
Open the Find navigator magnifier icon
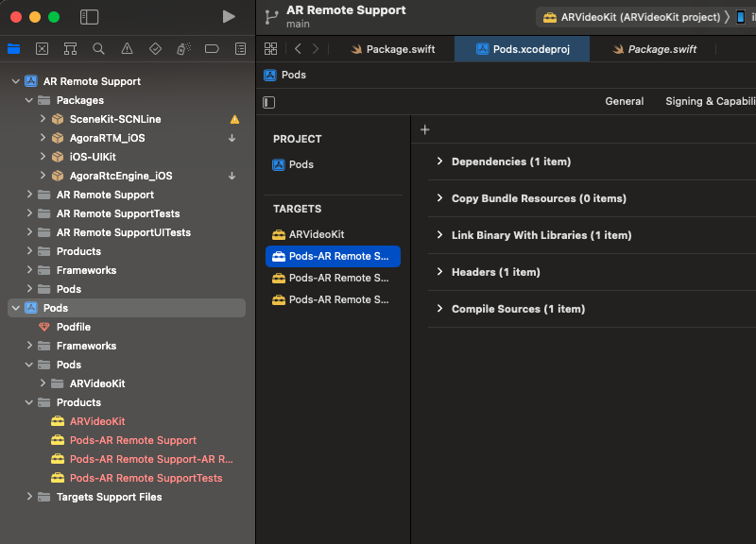(98, 49)
